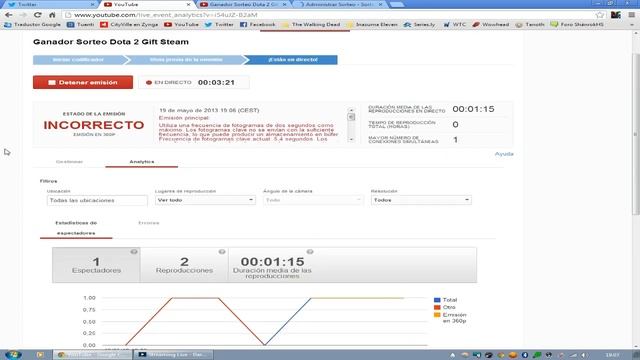Select the Errores tab
This screenshot has height=360, width=640.
(x=149, y=223)
